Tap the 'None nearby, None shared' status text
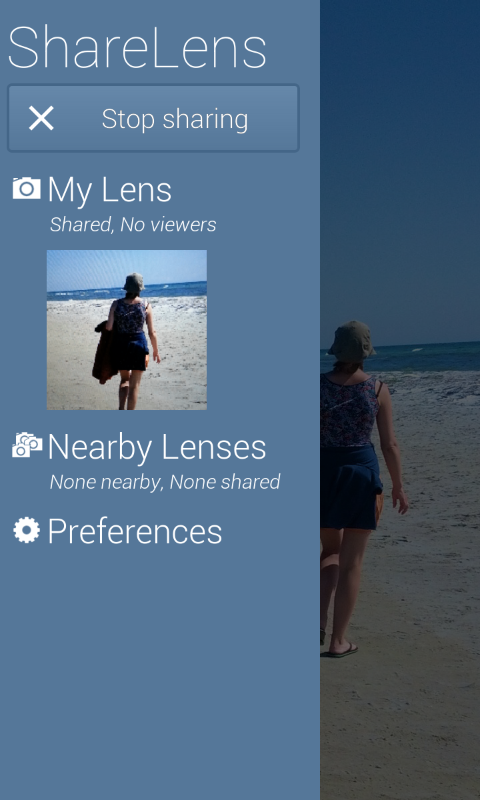The image size is (480, 800). (x=165, y=482)
